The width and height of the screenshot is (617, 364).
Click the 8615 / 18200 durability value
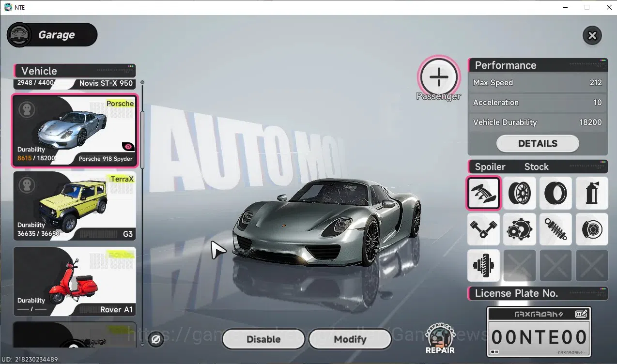click(x=36, y=158)
